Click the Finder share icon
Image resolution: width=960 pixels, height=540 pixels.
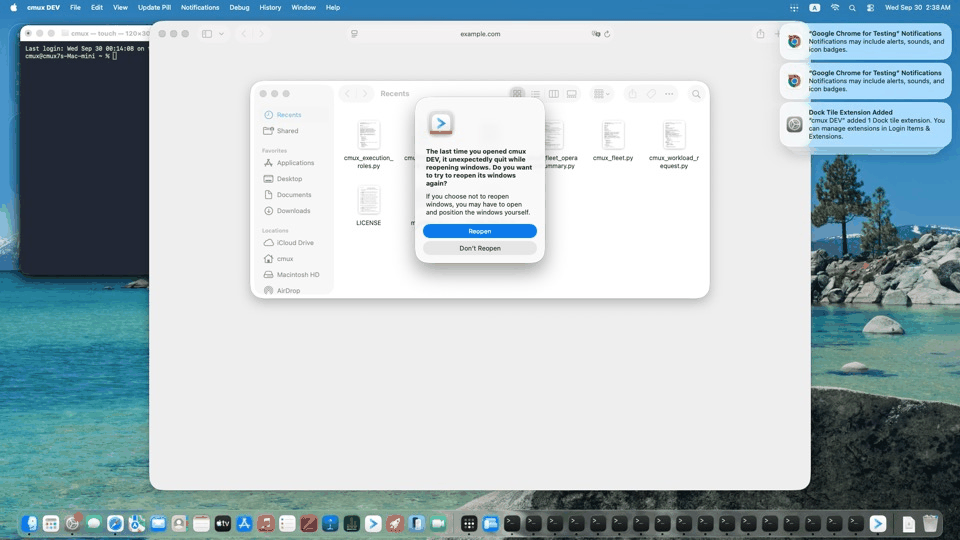[x=632, y=94]
